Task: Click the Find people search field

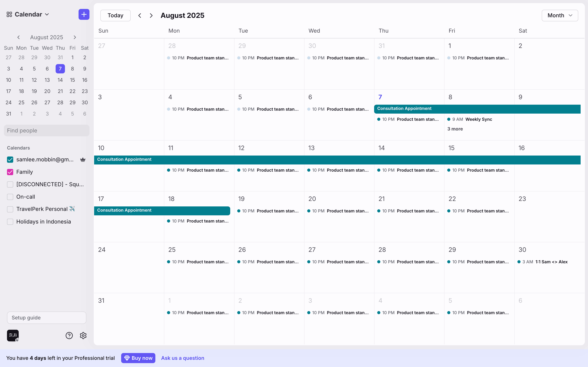Action: pyautogui.click(x=47, y=130)
